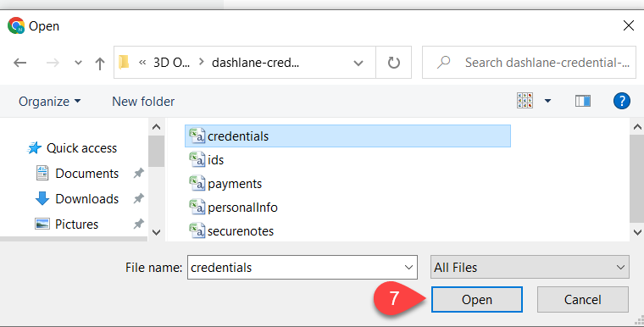The image size is (644, 327).
Task: Click the forward navigation arrow
Action: click(x=53, y=63)
